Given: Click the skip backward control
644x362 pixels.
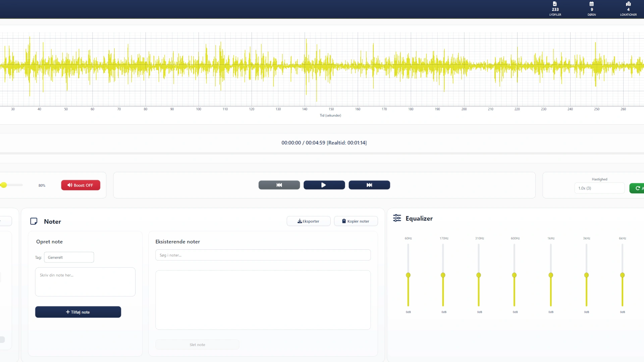Looking at the screenshot, I should tap(279, 185).
